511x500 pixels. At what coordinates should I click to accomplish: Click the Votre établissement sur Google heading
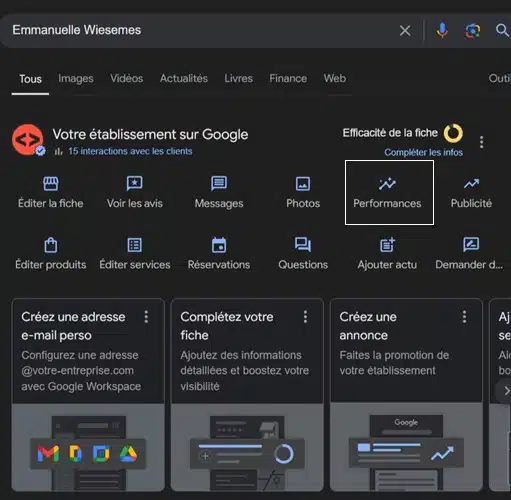click(x=150, y=135)
